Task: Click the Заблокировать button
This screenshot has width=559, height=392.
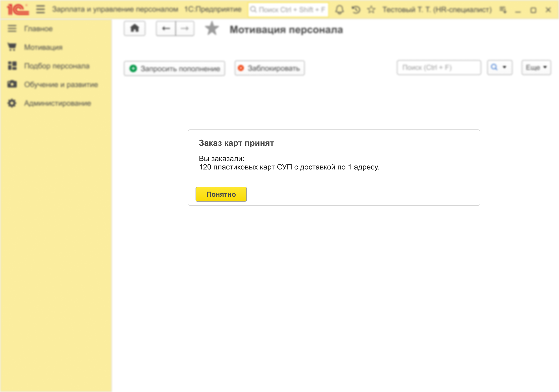Action: (269, 68)
